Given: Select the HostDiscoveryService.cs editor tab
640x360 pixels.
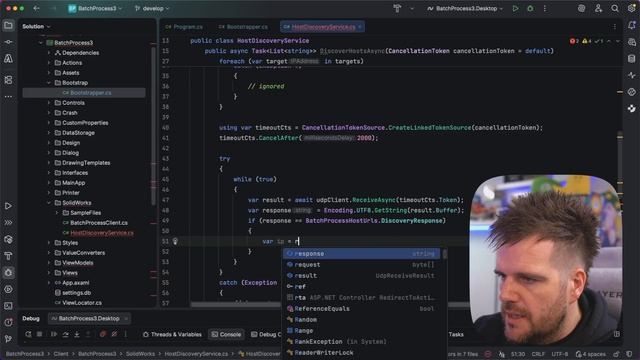Looking at the screenshot, I should 322,27.
